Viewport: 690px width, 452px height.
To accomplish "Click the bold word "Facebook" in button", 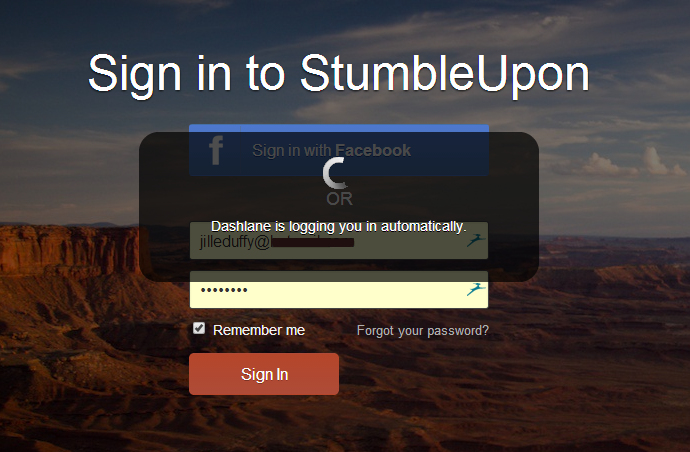I will point(373,151).
